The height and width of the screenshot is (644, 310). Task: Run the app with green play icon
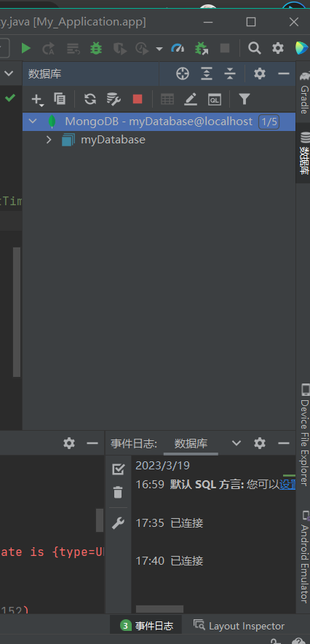(26, 49)
